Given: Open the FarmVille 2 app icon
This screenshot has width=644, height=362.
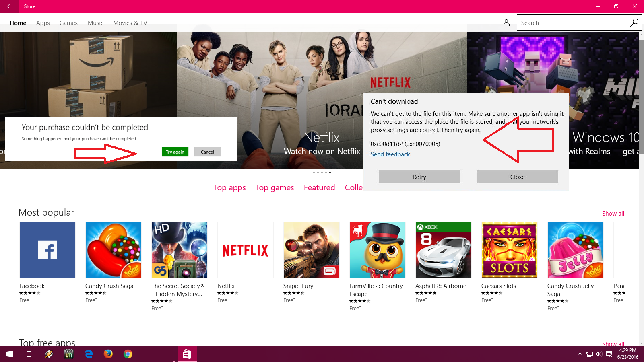Looking at the screenshot, I should [x=378, y=250].
